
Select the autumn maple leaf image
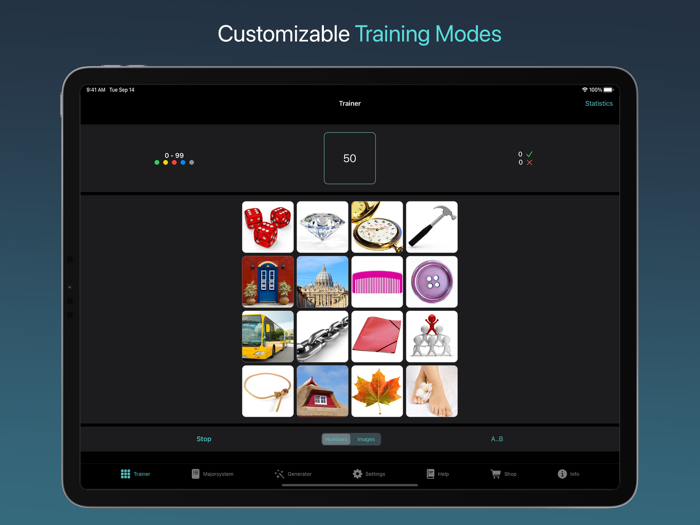[x=377, y=391]
